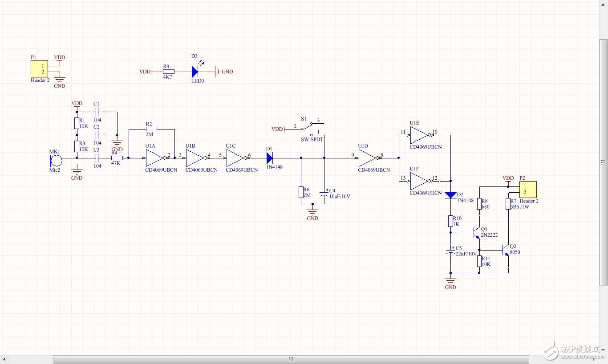
Task: Select resistor R4 47K
Action: [x=117, y=158]
